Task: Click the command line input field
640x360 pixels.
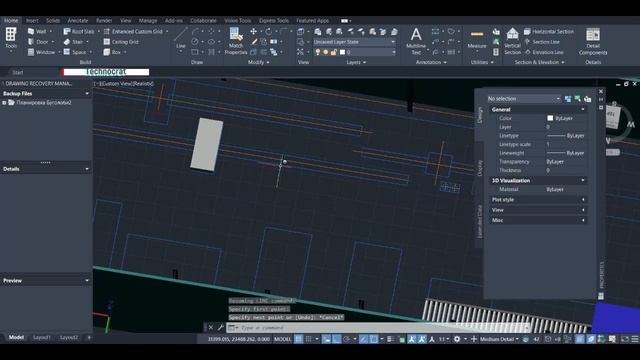Action: 379,327
